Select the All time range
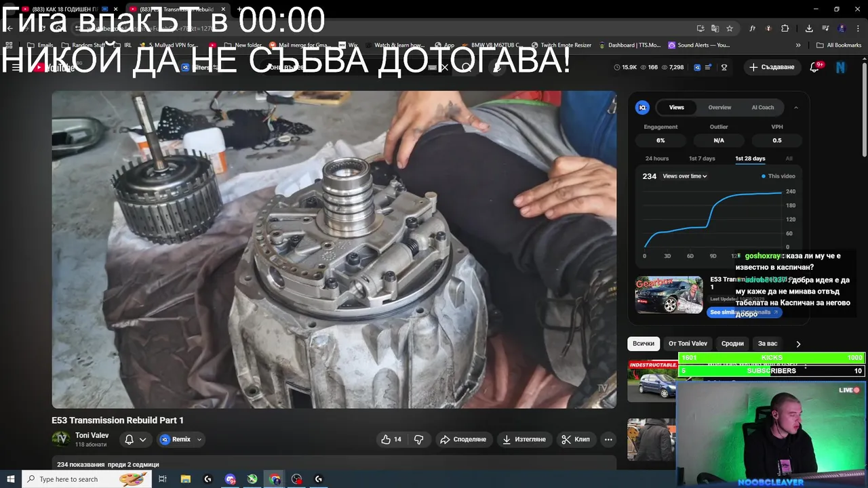 tap(789, 159)
